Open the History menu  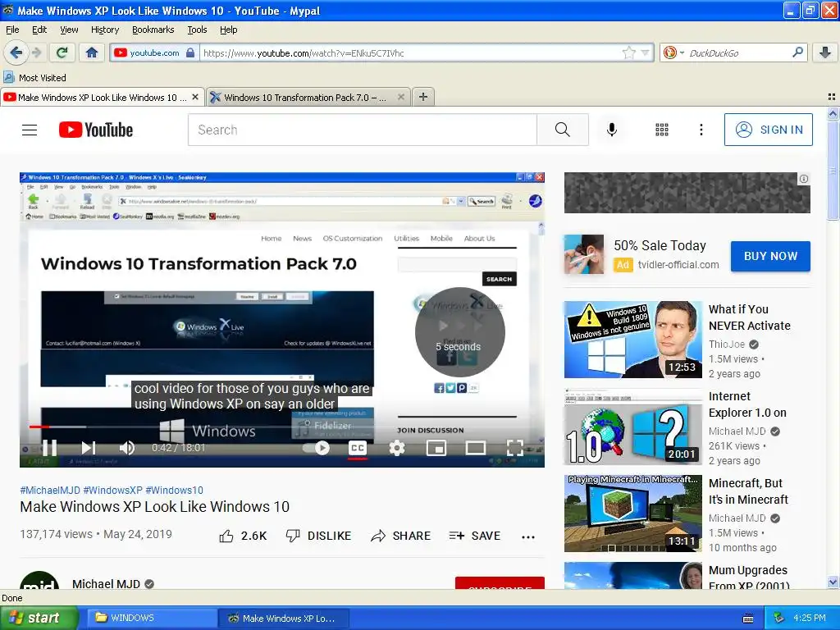tap(104, 30)
